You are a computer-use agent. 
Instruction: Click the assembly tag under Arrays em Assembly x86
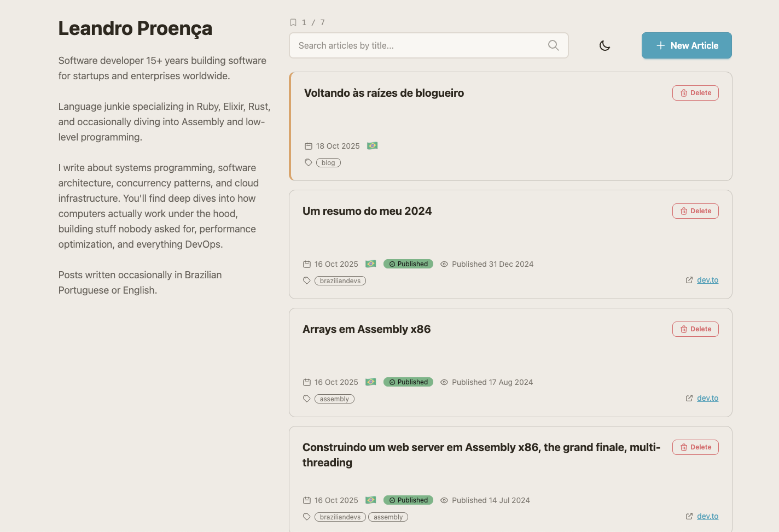click(334, 399)
